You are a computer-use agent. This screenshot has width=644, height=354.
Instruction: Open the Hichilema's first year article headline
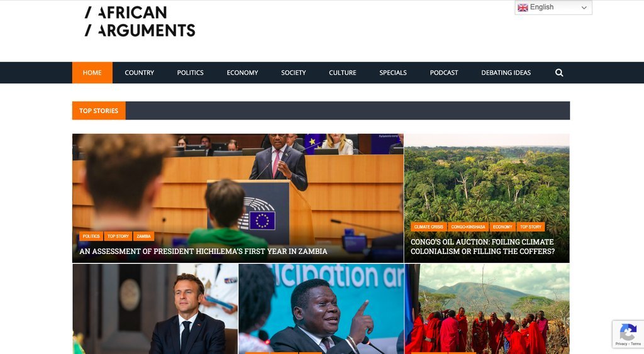click(x=203, y=252)
